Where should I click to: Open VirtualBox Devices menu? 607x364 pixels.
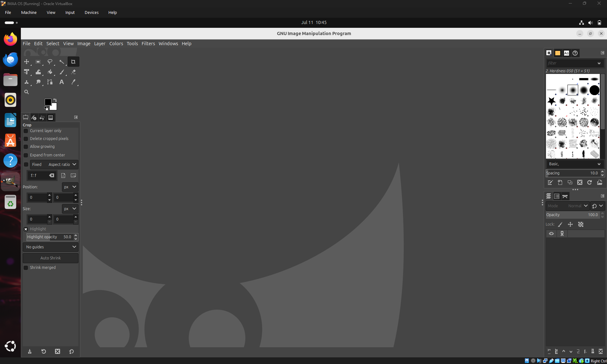click(92, 13)
